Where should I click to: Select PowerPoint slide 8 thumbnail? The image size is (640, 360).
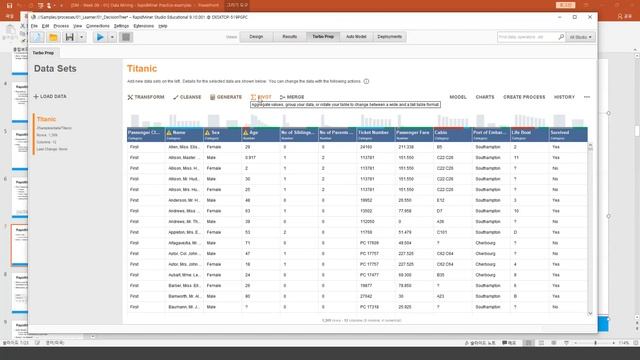pos(20,293)
